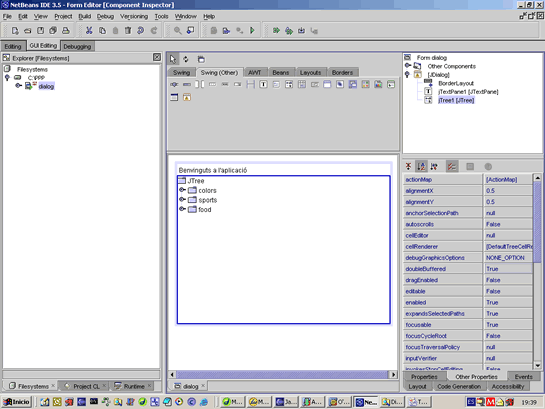545x409 pixels.
Task: Click the Save All toolbar icon
Action: pos(53,31)
